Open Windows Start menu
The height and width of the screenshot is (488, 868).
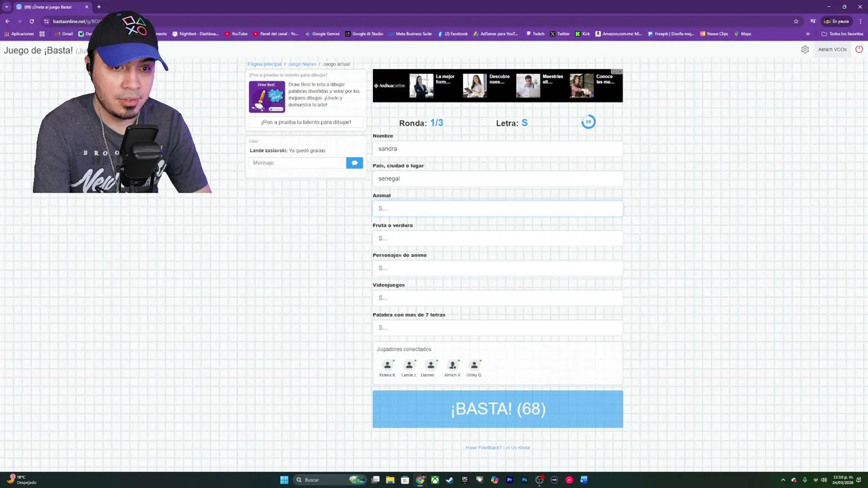click(284, 480)
